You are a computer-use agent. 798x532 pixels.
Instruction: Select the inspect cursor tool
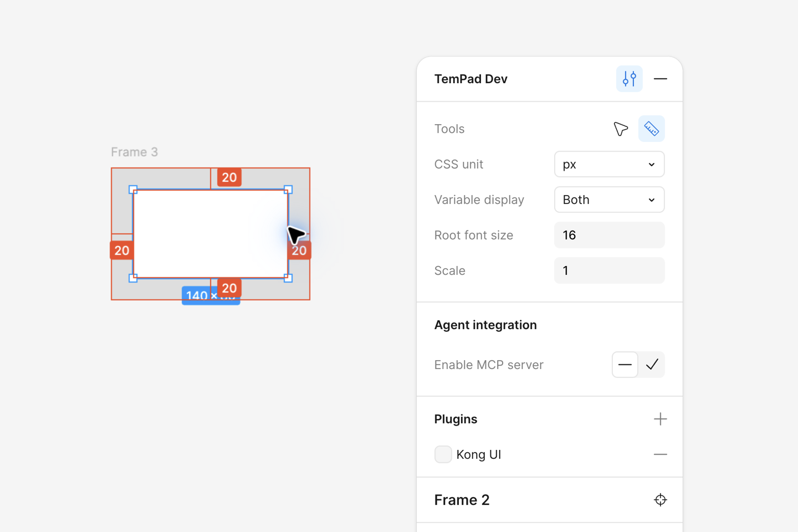pos(621,129)
